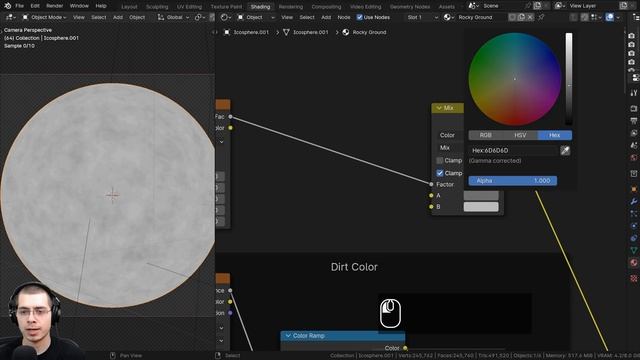Image resolution: width=640 pixels, height=360 pixels.
Task: Open the Tool properties tab icon
Action: click(x=634, y=93)
